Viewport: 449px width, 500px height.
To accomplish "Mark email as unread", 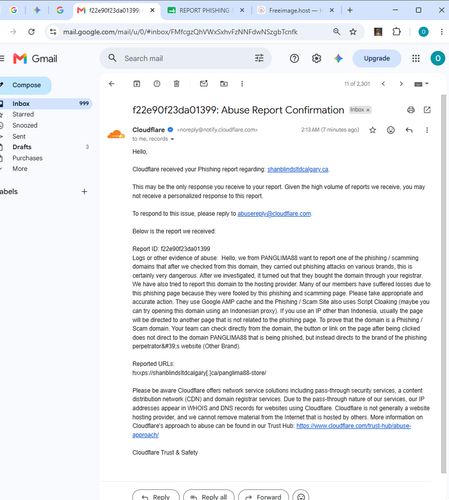I will [x=204, y=84].
